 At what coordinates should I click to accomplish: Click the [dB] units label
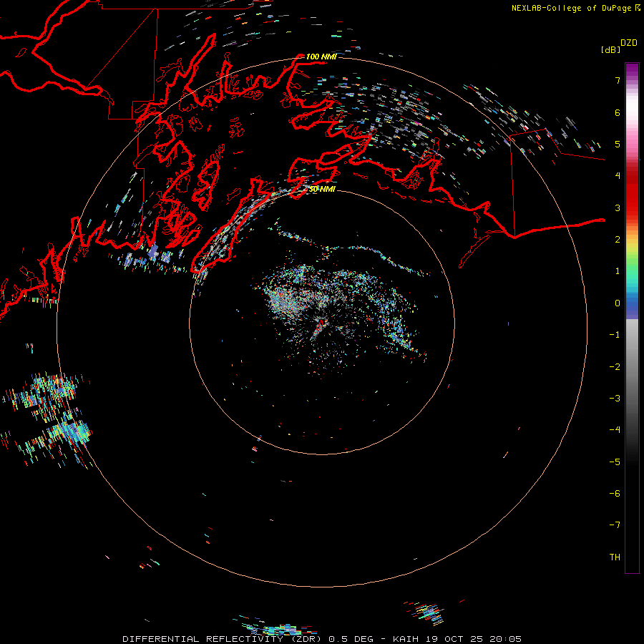[x=610, y=49]
